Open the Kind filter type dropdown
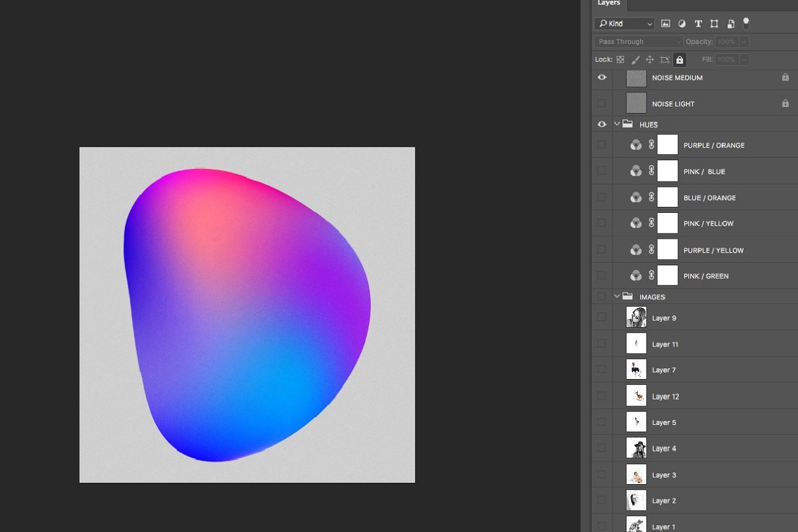This screenshot has height=532, width=798. (624, 24)
